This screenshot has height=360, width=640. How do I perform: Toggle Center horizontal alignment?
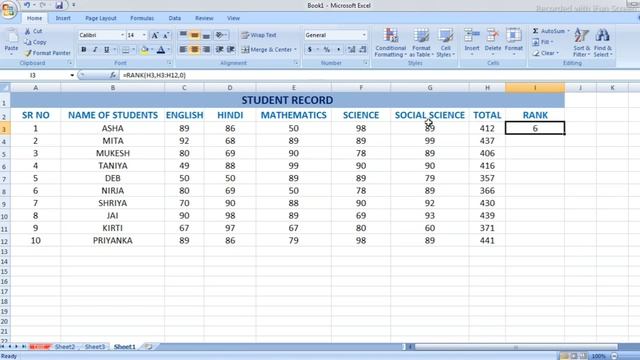pos(195,50)
